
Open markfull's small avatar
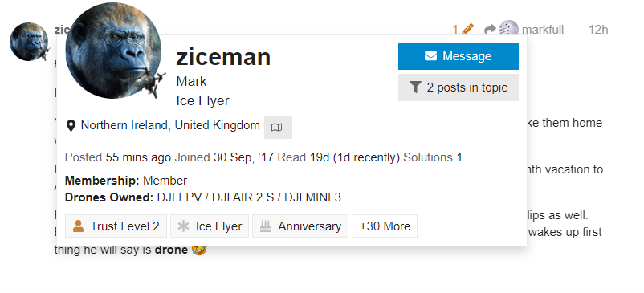pos(508,29)
